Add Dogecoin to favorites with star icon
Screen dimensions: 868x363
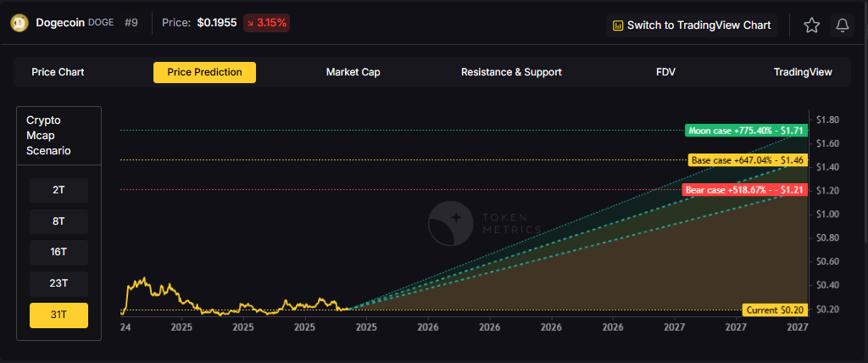811,25
